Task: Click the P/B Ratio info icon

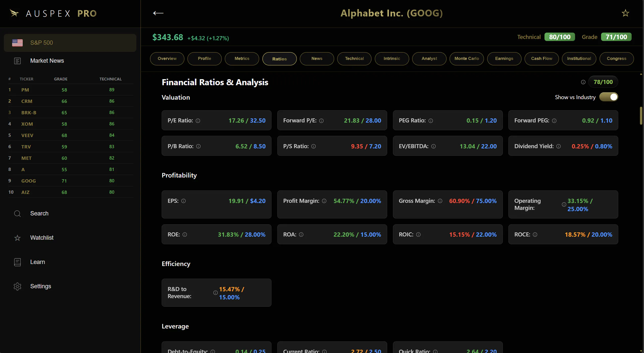Action: coord(199,146)
